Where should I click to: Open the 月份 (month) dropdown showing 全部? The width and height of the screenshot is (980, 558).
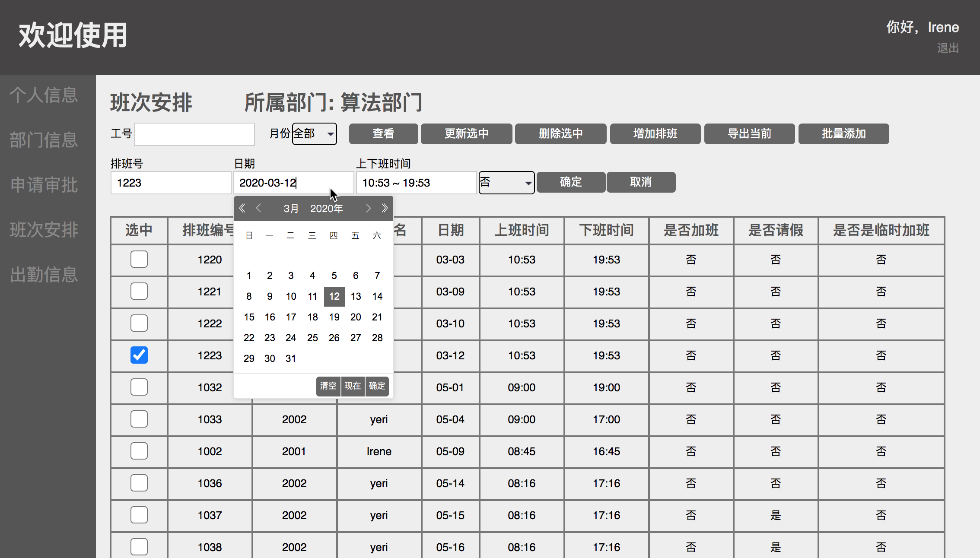point(314,134)
